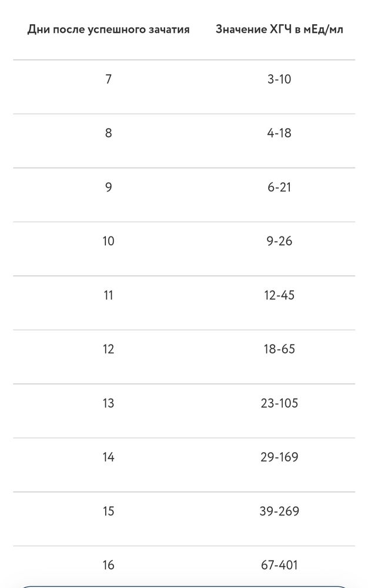Viewport: 368px width, 588px height.
Task: Select the day 9 cell
Action: [x=108, y=187]
